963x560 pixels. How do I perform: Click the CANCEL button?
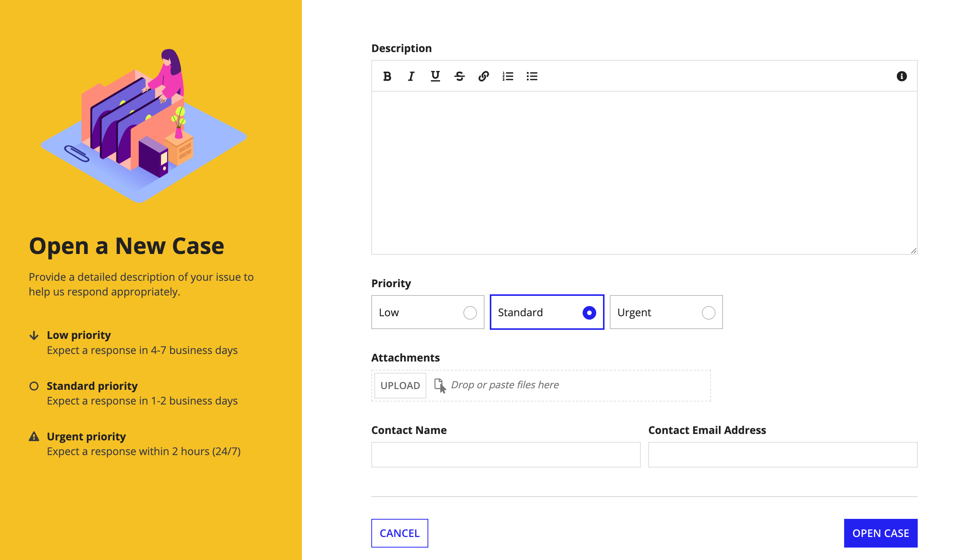399,533
